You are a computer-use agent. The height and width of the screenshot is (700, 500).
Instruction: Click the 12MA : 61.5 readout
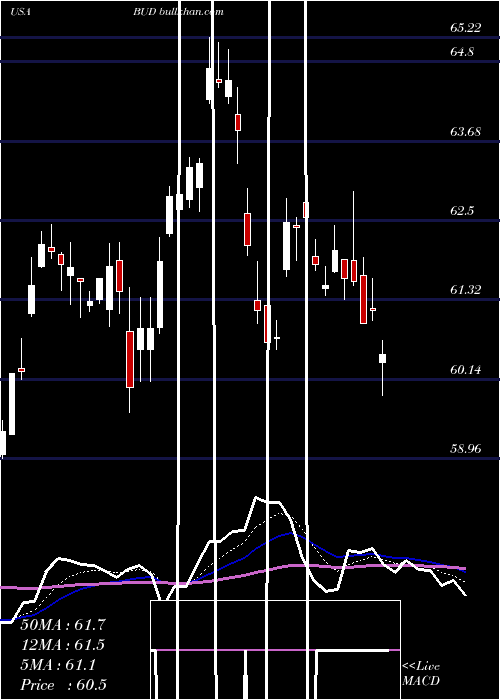pyautogui.click(x=62, y=645)
